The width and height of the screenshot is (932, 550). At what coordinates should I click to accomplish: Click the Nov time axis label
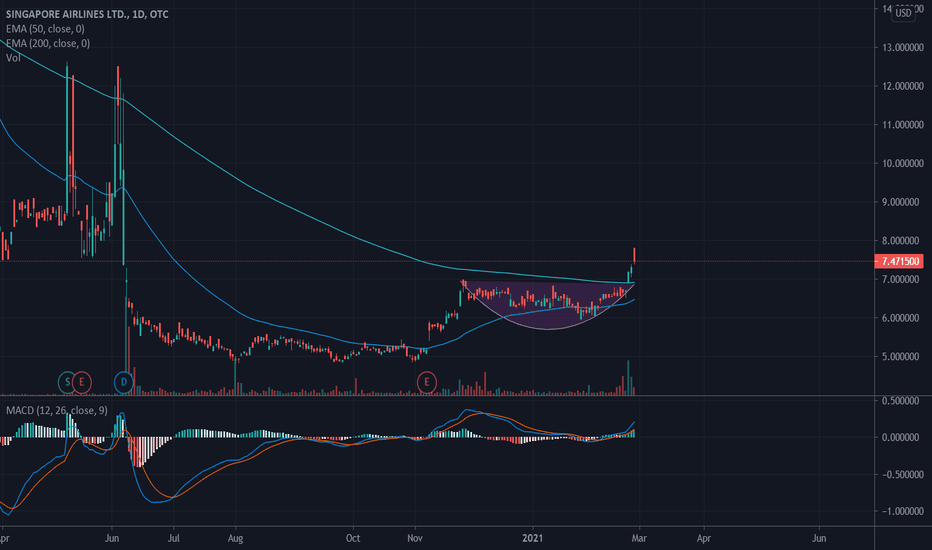click(x=415, y=538)
